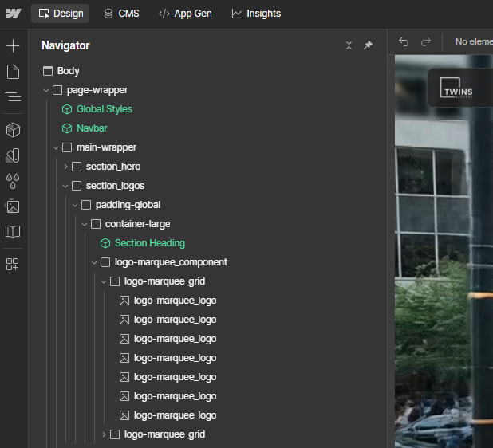
Task: Collapse the padding-global node
Action: coord(75,205)
